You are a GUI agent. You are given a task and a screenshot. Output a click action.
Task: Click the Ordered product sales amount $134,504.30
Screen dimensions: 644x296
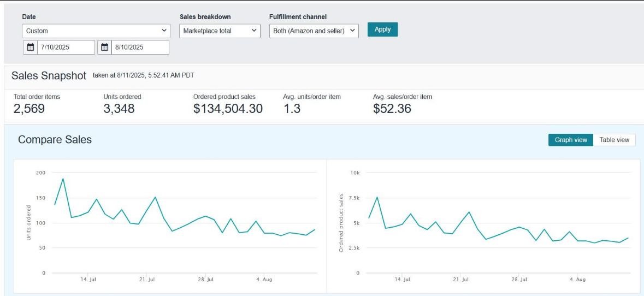click(x=228, y=109)
